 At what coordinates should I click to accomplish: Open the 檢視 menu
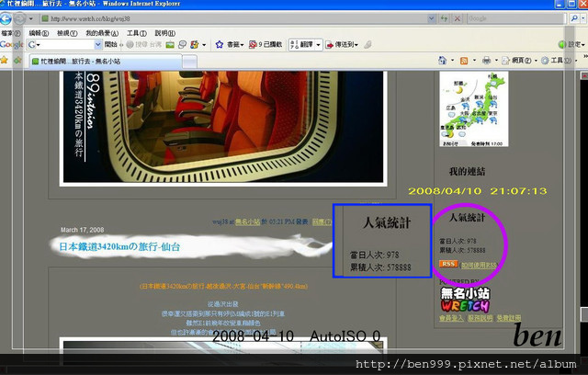tap(67, 33)
